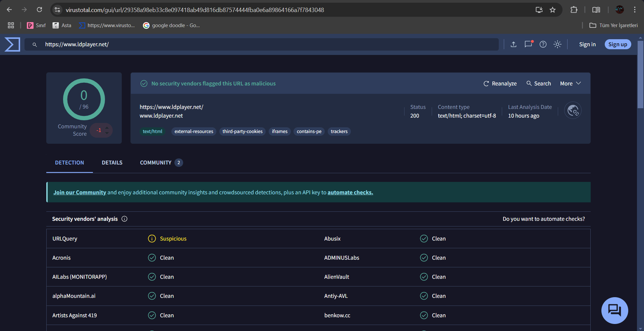Select the text/html tag
The width and height of the screenshot is (644, 331).
(x=153, y=131)
